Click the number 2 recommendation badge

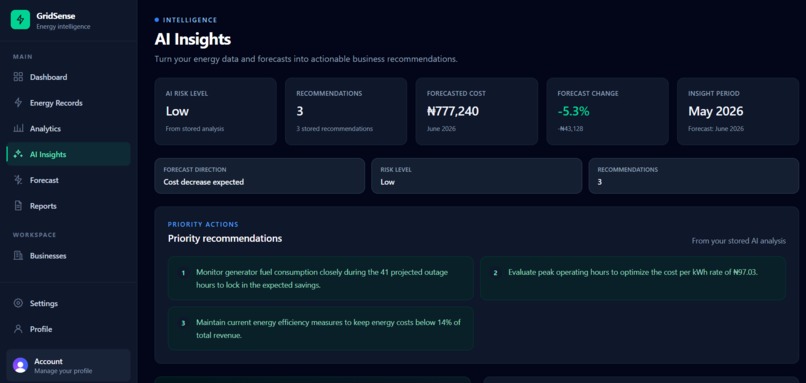click(496, 273)
